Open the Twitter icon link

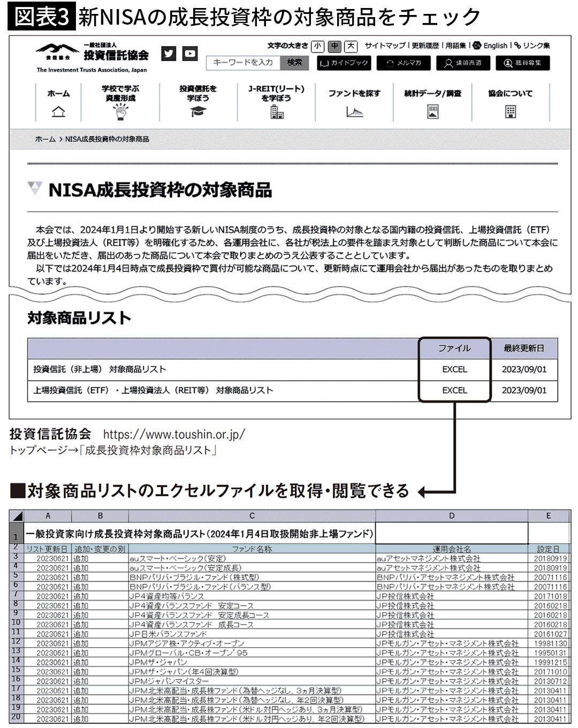pyautogui.click(x=169, y=54)
